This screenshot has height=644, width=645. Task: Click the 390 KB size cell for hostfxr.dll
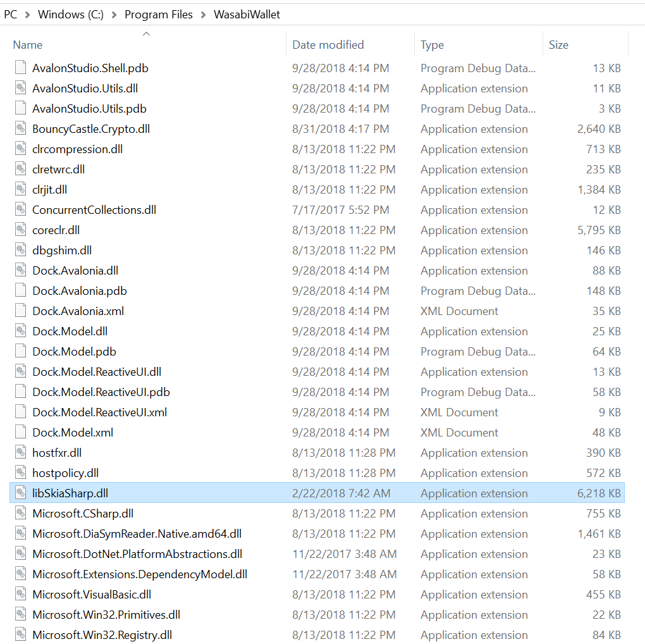coord(603,453)
